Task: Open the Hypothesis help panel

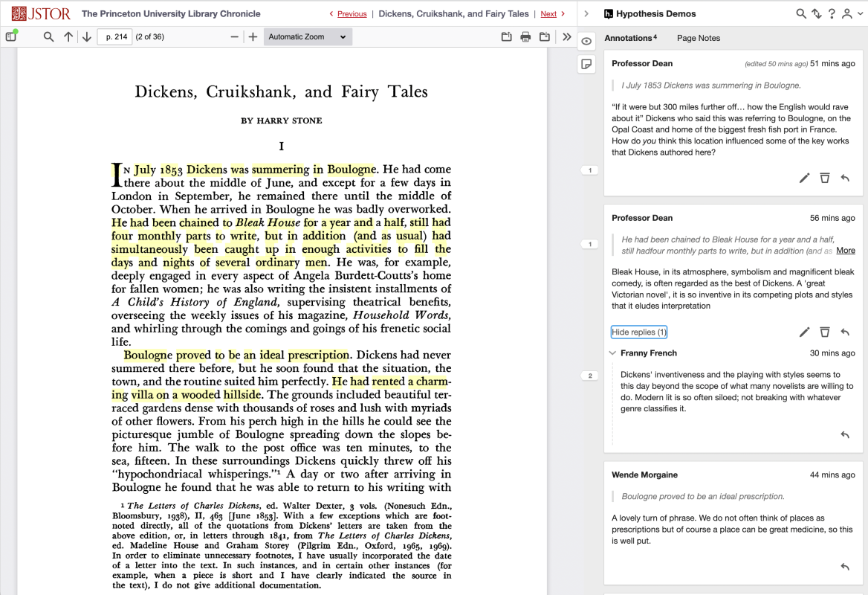Action: 832,13
